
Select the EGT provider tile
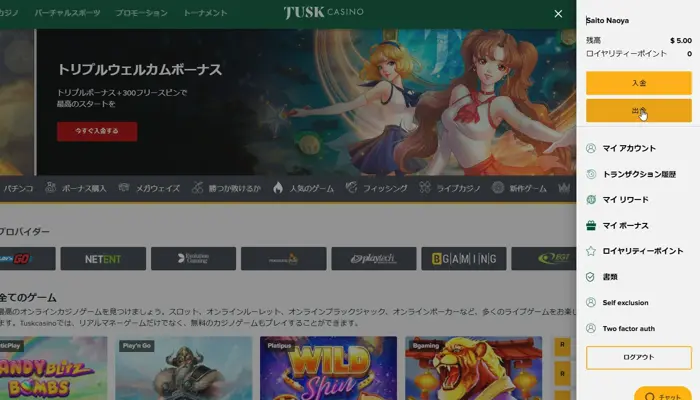[x=543, y=258]
